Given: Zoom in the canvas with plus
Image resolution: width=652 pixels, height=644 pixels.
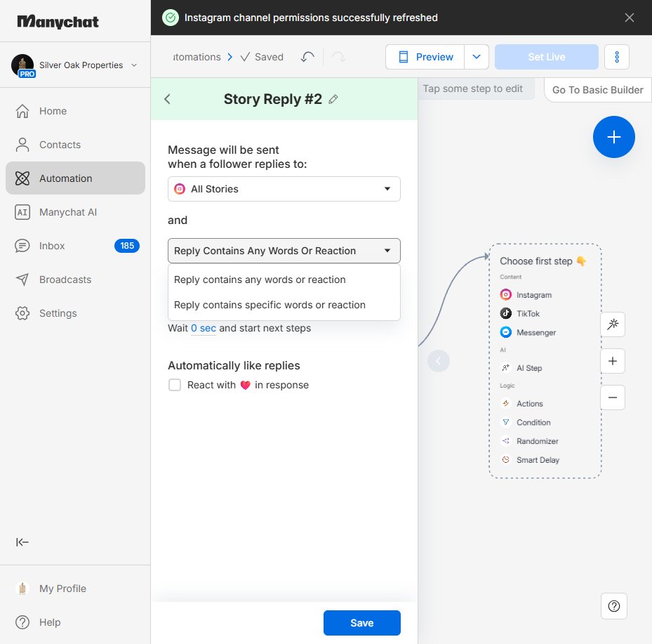Looking at the screenshot, I should pos(613,361).
